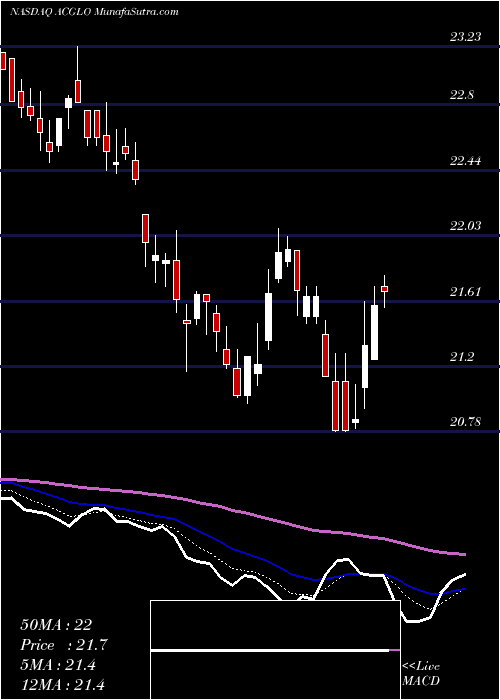Select the 23.23 price level label
Viewport: 500px width, 700px height.
click(466, 37)
